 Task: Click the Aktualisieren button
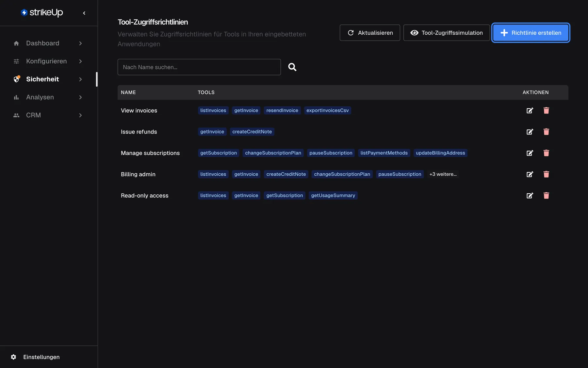click(x=370, y=33)
